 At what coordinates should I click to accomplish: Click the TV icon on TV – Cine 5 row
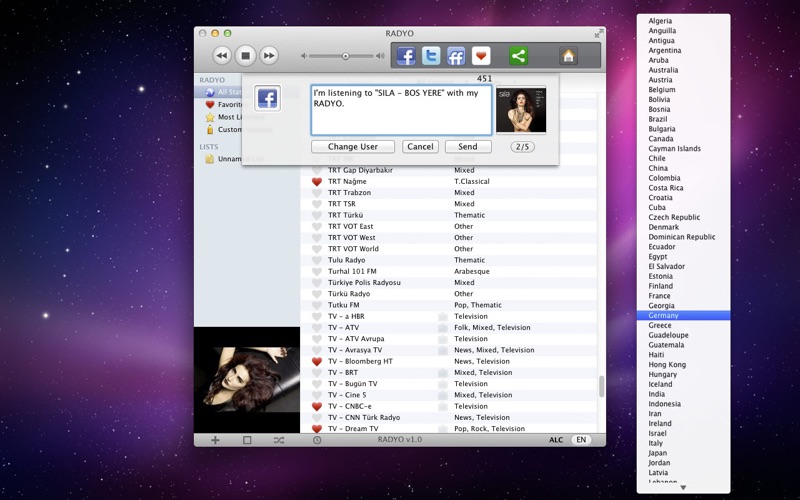(443, 395)
